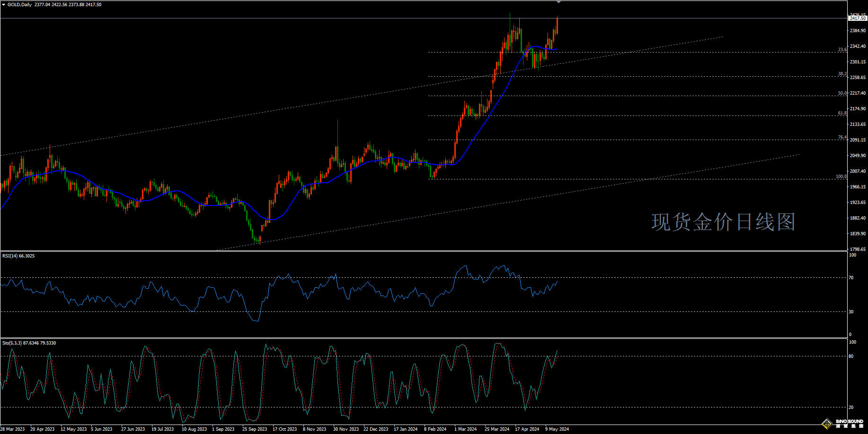
Task: Click the 50.0 Fibonacci retracement label
Action: 842,93
